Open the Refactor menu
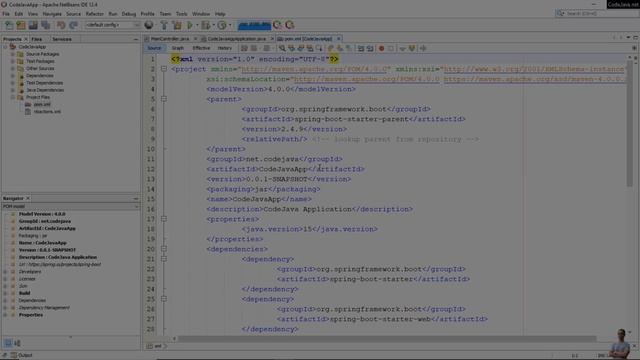The width and height of the screenshot is (640, 360). (95, 14)
